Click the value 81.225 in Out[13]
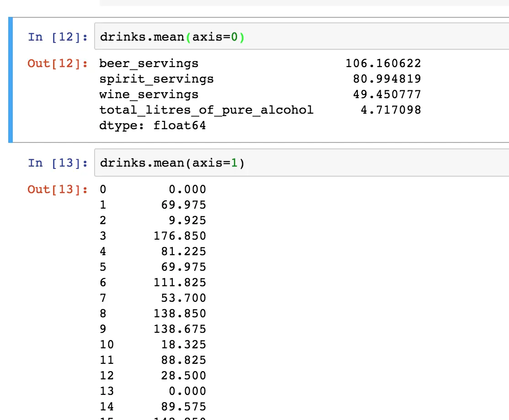The height and width of the screenshot is (420, 509). click(x=184, y=252)
